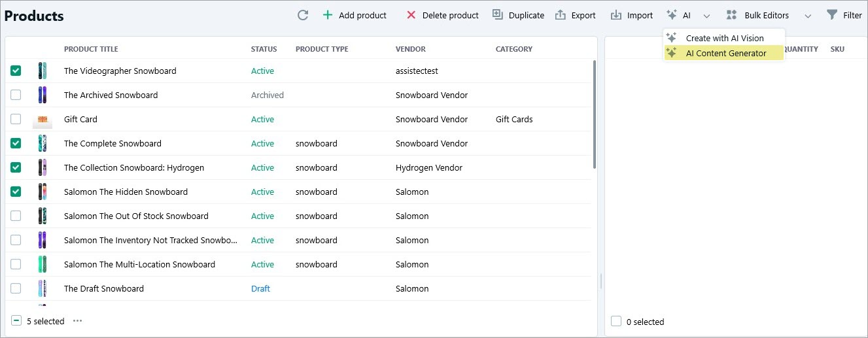Click the red X Delete product icon

[x=411, y=15]
